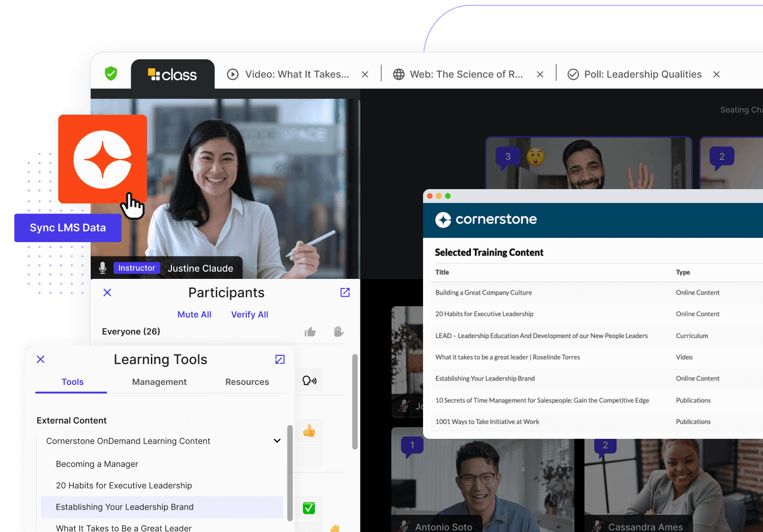Viewport: 763px width, 532px height.
Task: Click the thumbs-up reaction column icon
Action: (x=310, y=331)
